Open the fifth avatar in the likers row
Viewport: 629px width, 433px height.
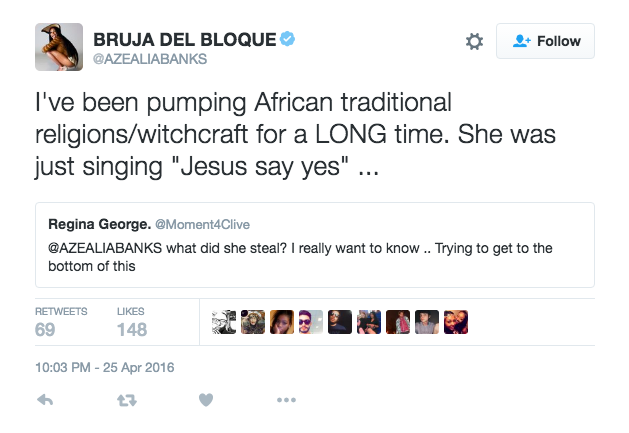(x=340, y=323)
